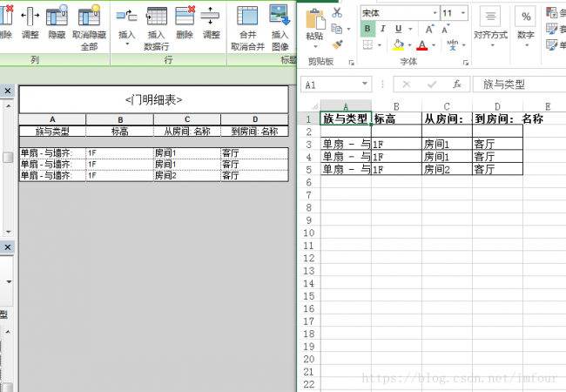Open the font size dropdown showing 11

pyautogui.click(x=462, y=13)
